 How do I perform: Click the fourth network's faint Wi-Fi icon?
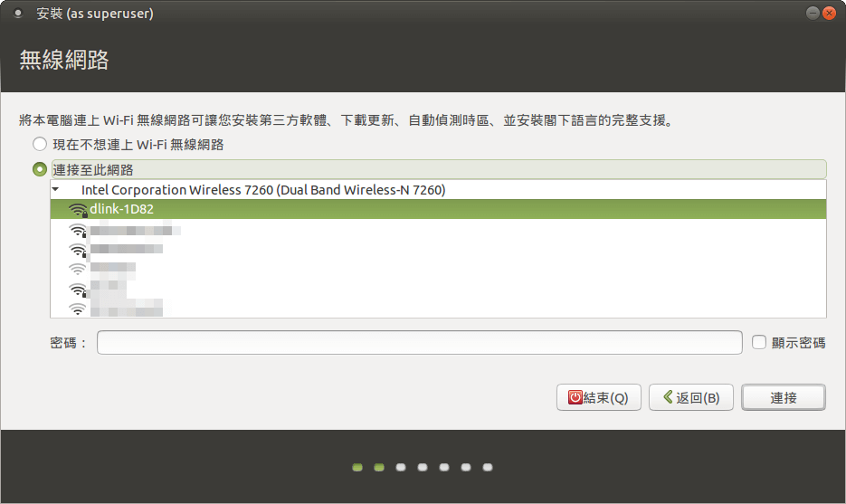(78, 268)
